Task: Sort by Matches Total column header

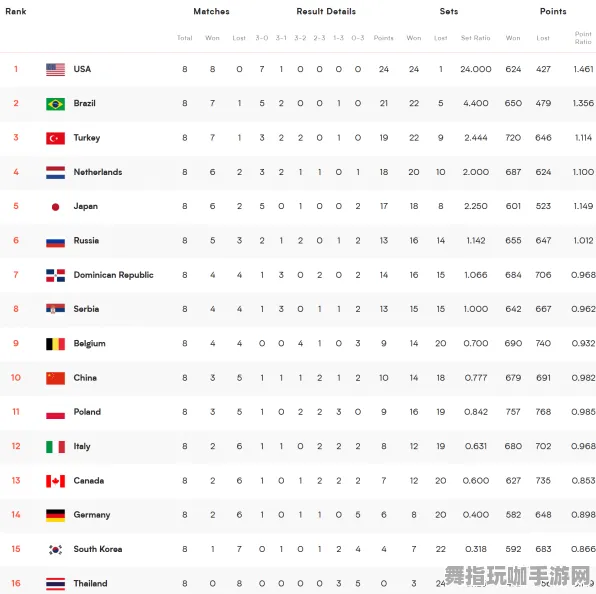Action: pyautogui.click(x=185, y=38)
